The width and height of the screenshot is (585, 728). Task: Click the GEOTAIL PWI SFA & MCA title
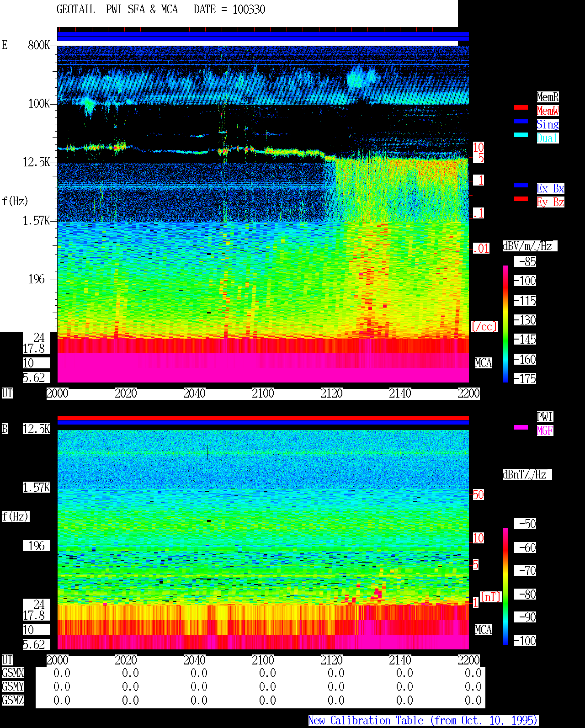click(117, 10)
